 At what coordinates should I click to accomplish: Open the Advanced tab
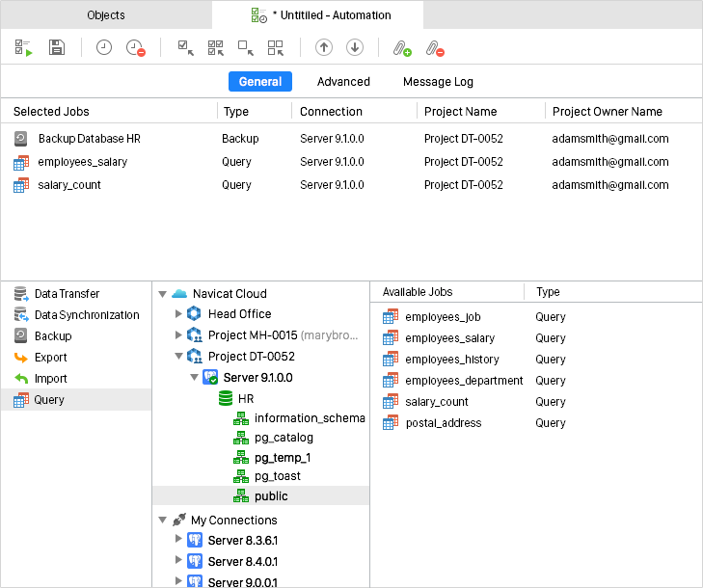(x=343, y=82)
